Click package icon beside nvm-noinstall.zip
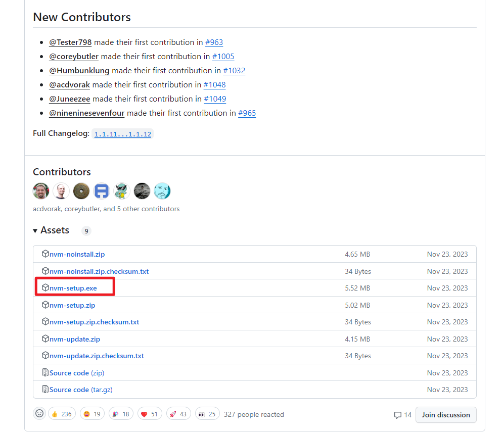This screenshot has width=504, height=434. (45, 254)
